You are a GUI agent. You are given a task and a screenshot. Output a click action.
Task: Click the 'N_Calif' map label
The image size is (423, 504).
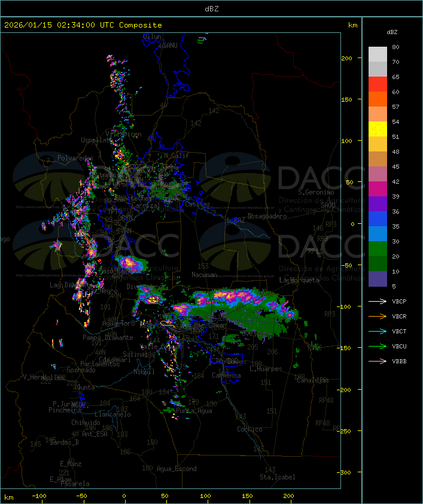[x=176, y=156]
